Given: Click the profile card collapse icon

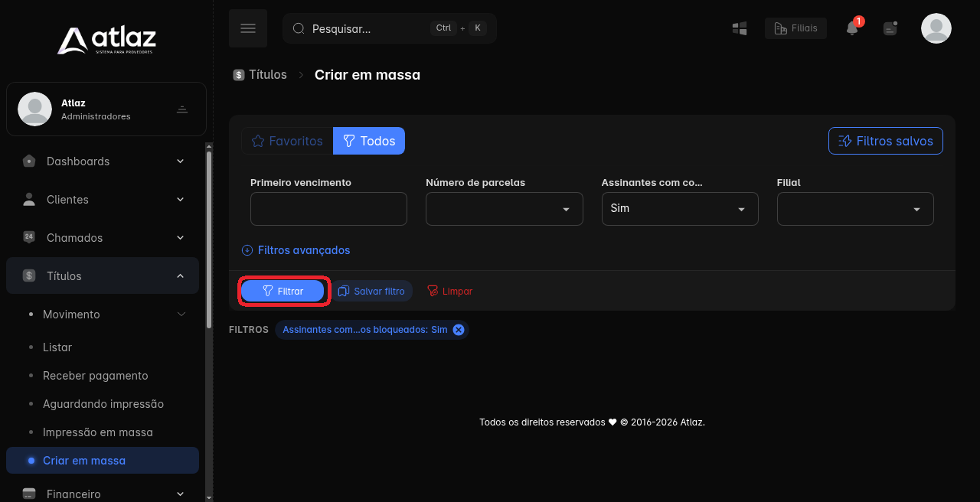Looking at the screenshot, I should pyautogui.click(x=182, y=109).
